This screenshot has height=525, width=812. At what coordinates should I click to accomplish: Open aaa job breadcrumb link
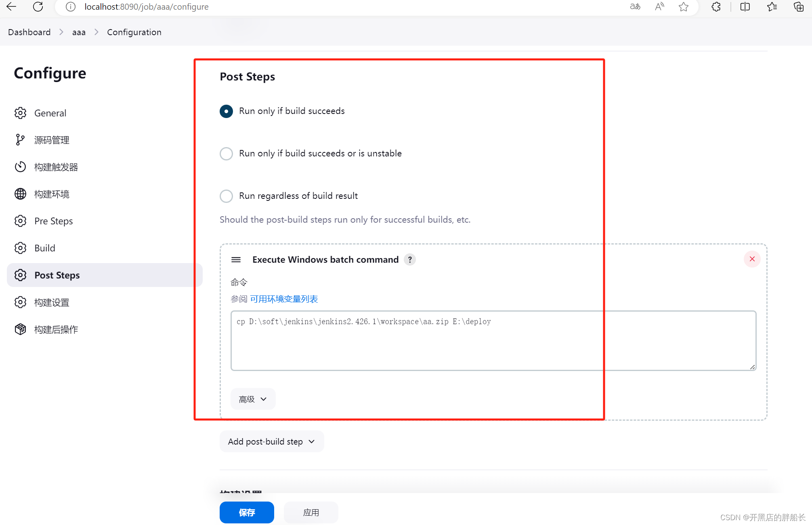[x=79, y=32]
